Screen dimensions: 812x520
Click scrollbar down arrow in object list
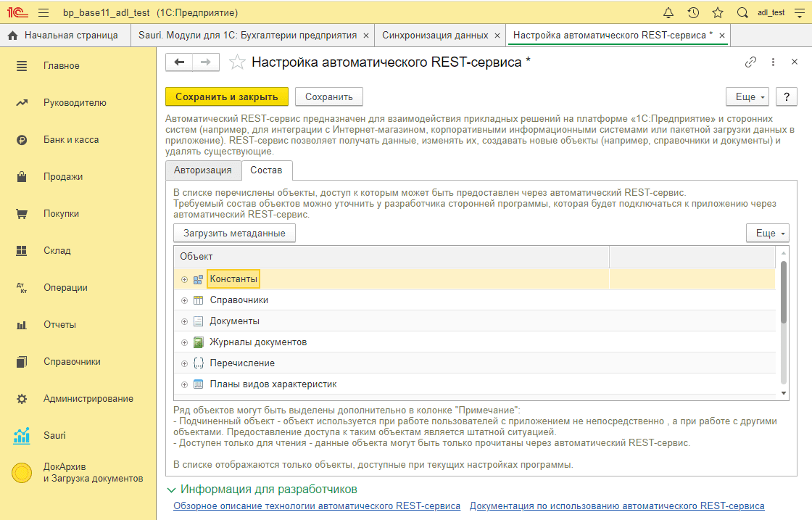(784, 393)
